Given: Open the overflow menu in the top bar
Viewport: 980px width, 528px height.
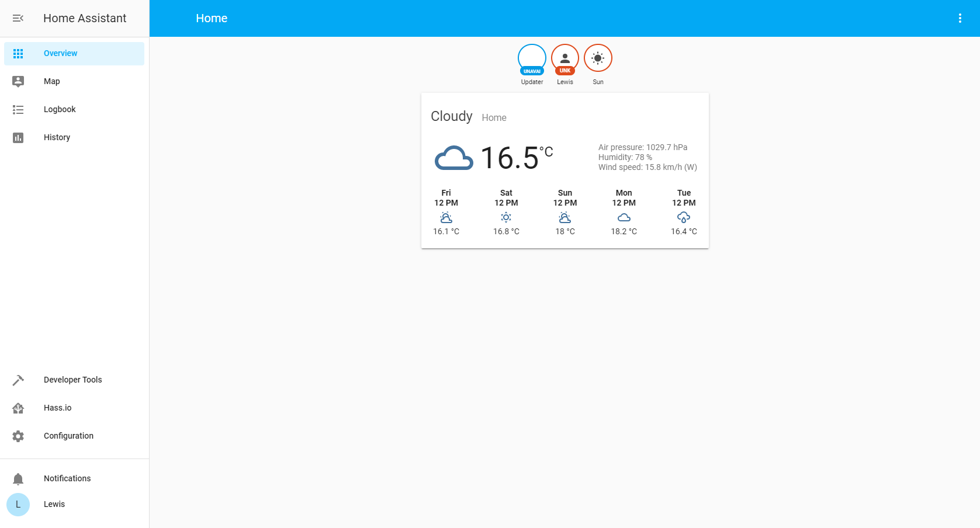Looking at the screenshot, I should [959, 18].
